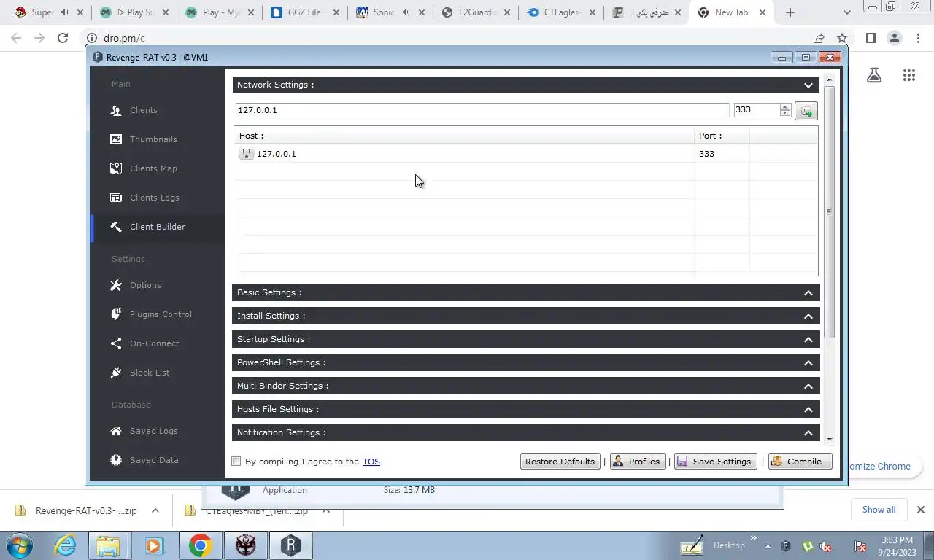Open the TOS link
The image size is (934, 560).
point(371,462)
